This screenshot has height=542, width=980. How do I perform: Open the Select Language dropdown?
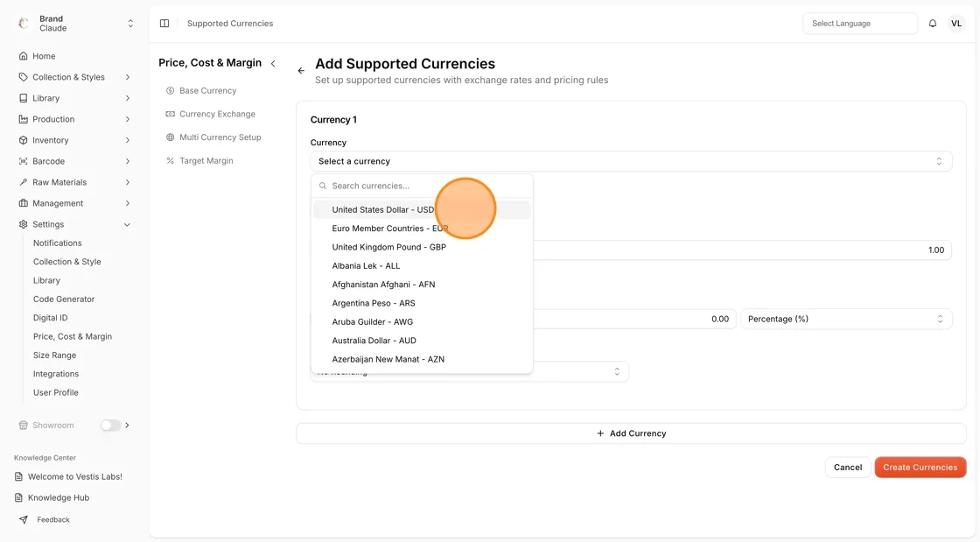(860, 23)
